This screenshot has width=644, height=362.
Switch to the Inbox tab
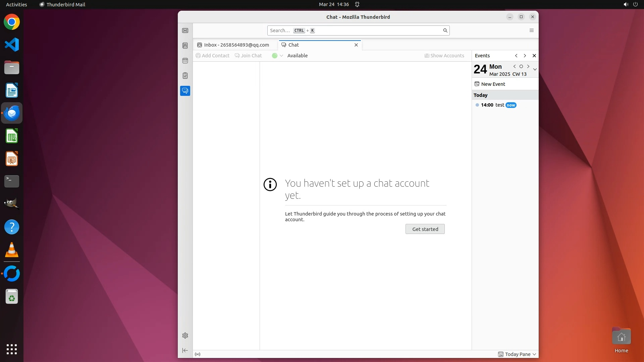[x=236, y=45]
